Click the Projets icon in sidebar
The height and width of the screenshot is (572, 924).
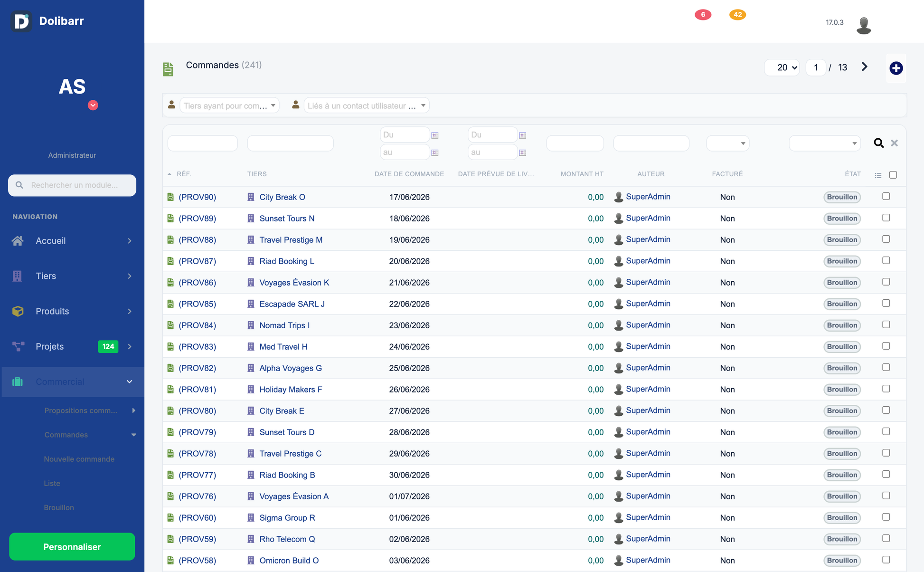point(18,346)
